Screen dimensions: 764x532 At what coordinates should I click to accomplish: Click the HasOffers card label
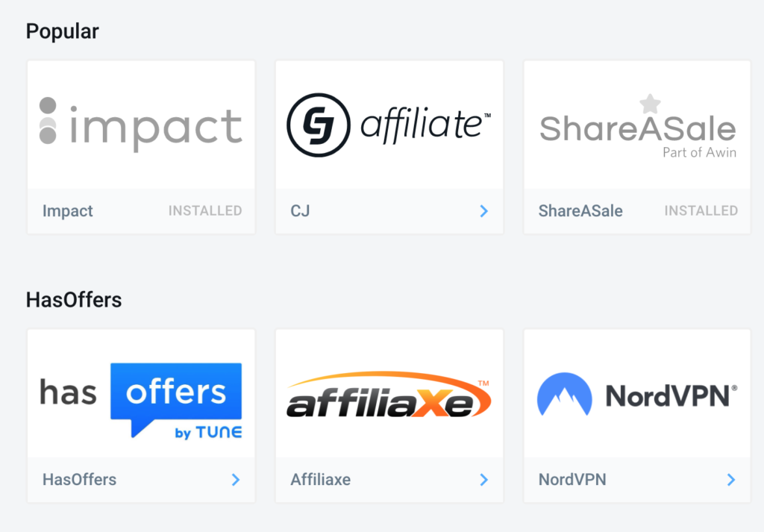79,480
